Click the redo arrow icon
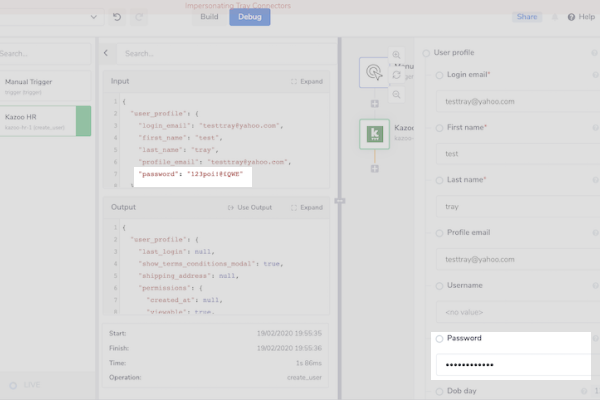600x400 pixels. [139, 17]
